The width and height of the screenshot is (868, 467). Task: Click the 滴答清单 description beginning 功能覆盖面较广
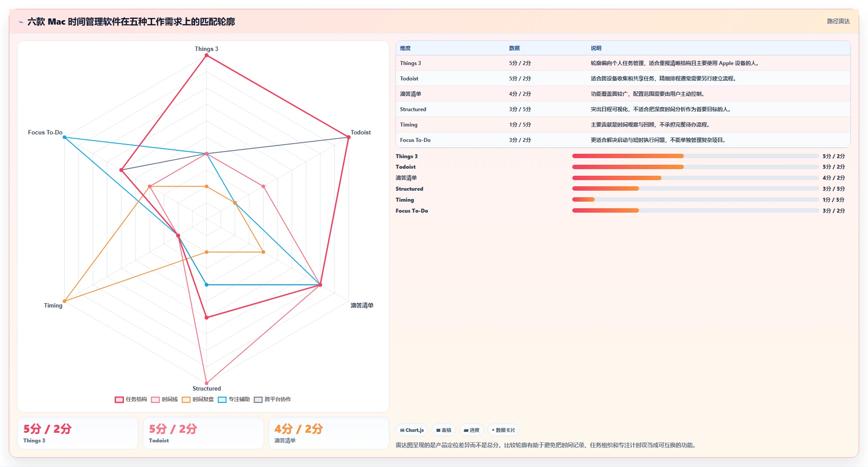coord(648,94)
